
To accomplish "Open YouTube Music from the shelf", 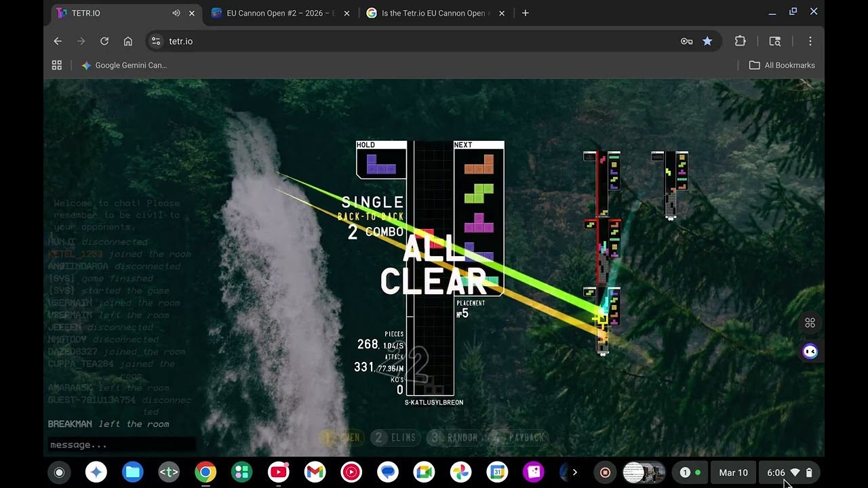I will [x=351, y=472].
